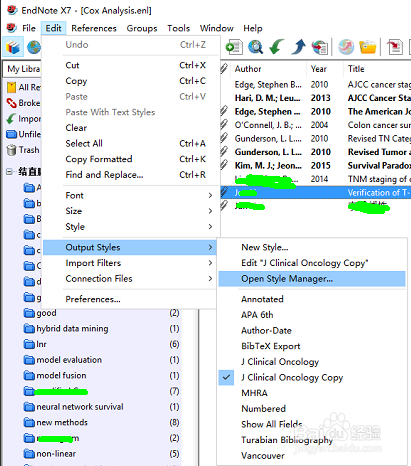Image resolution: width=411 pixels, height=466 pixels.
Task: Select the APA 6th output style
Action: click(x=312, y=315)
